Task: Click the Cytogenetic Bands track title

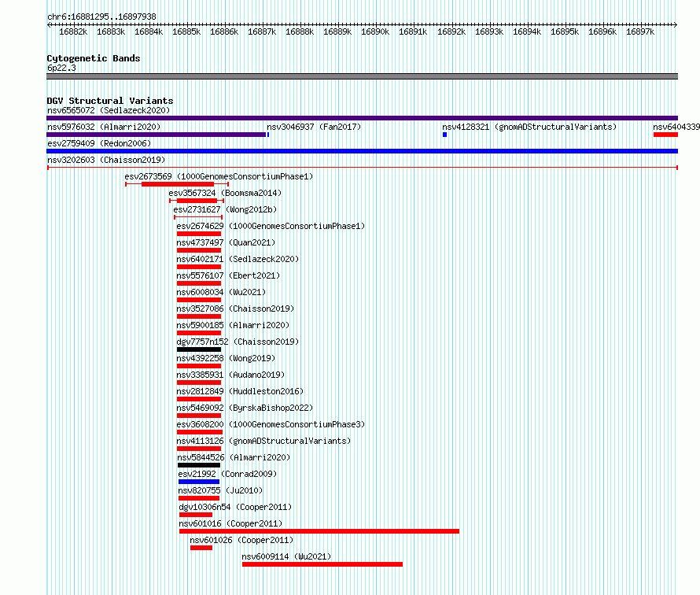Action: click(94, 58)
